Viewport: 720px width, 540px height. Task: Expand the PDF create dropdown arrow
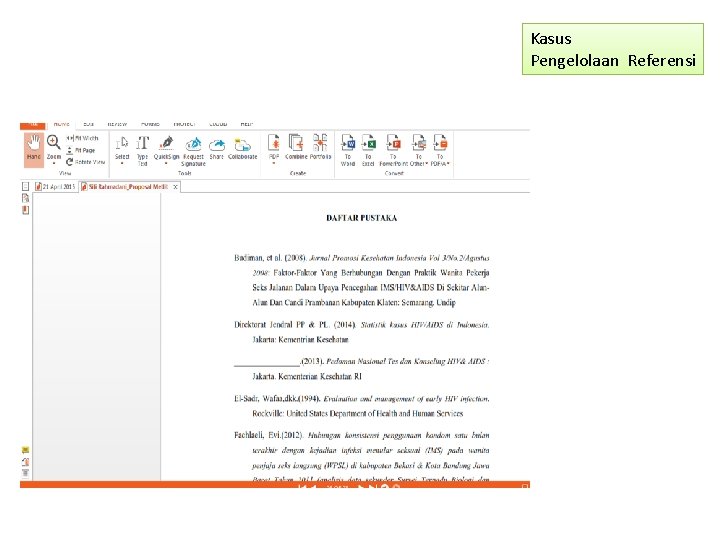[274, 163]
